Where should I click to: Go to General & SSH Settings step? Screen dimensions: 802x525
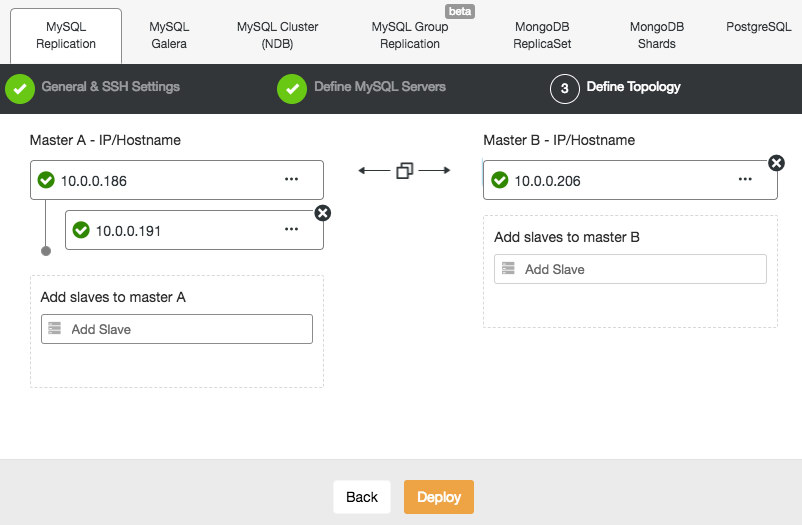coord(110,86)
